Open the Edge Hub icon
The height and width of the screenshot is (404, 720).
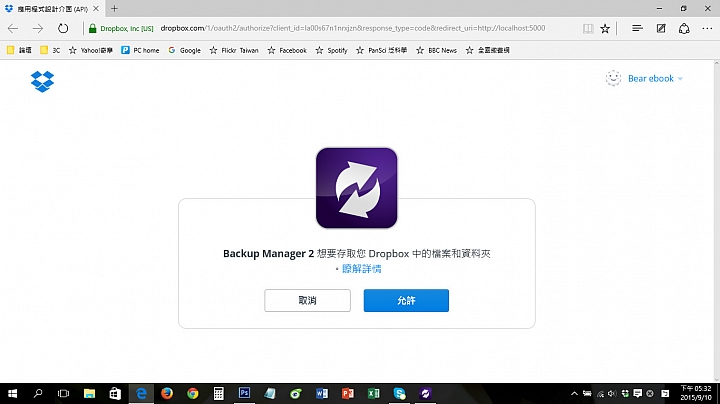coord(637,28)
